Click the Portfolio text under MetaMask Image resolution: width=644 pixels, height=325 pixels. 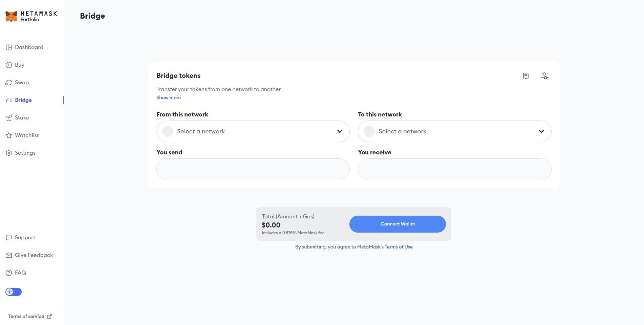tap(30, 20)
